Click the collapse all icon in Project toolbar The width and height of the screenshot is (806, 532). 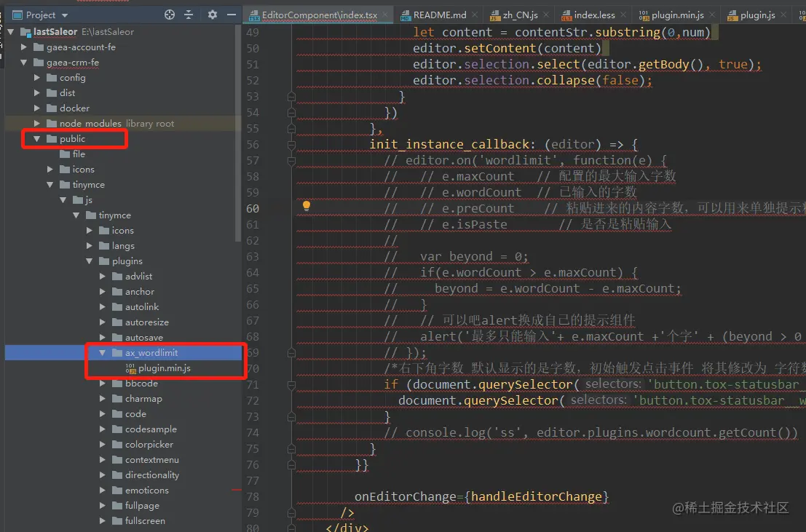tap(189, 15)
